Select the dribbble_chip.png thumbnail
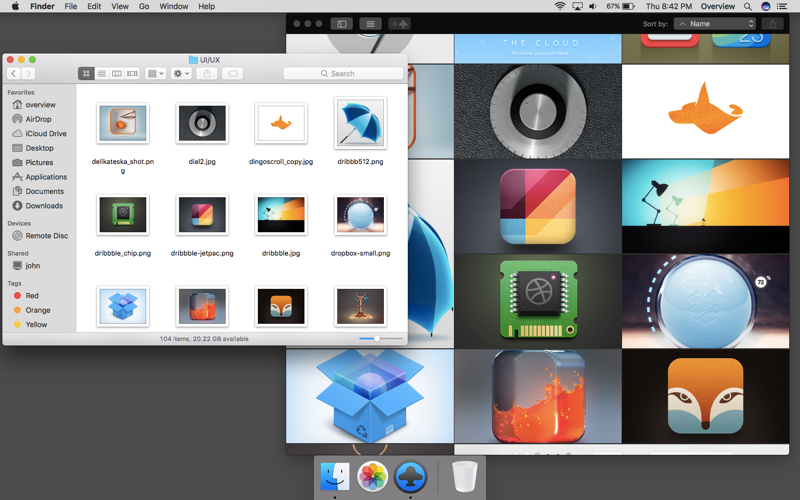 123,215
